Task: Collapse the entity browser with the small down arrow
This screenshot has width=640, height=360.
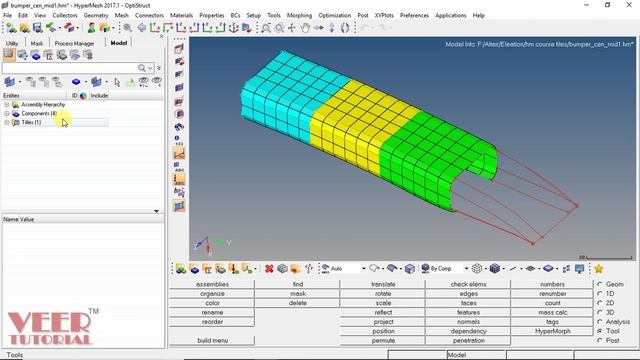Action: 156,211
